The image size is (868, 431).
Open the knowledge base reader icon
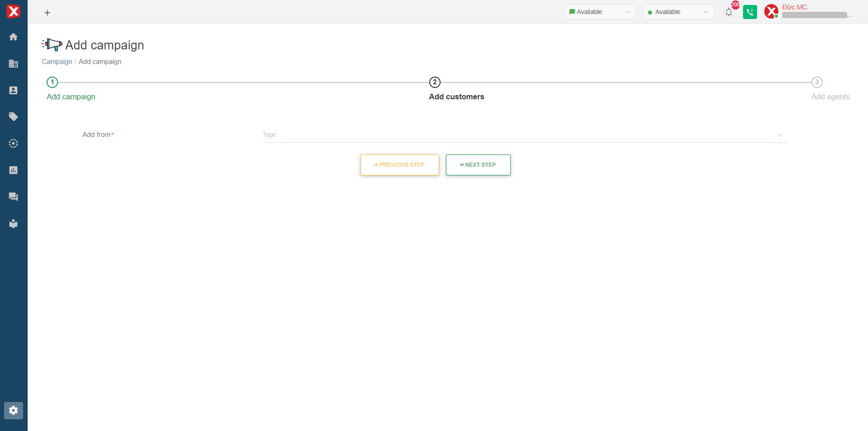[14, 223]
